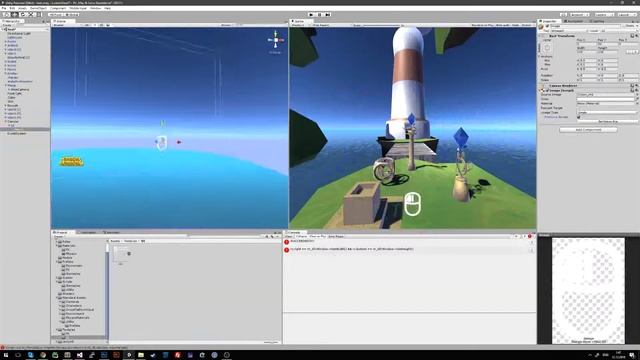Screen dimensions: 640x360
Task: Open the Game view Display dropdown
Action: 299,25
